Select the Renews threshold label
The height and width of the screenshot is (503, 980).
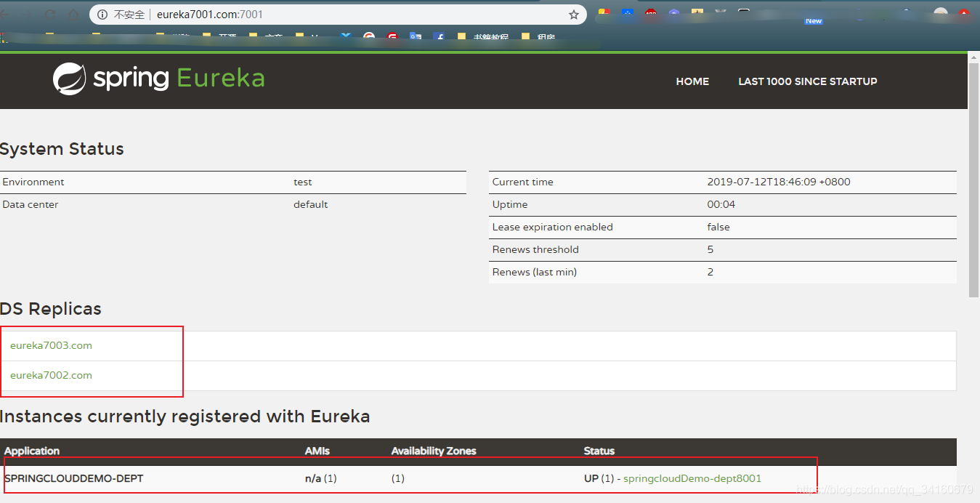535,249
